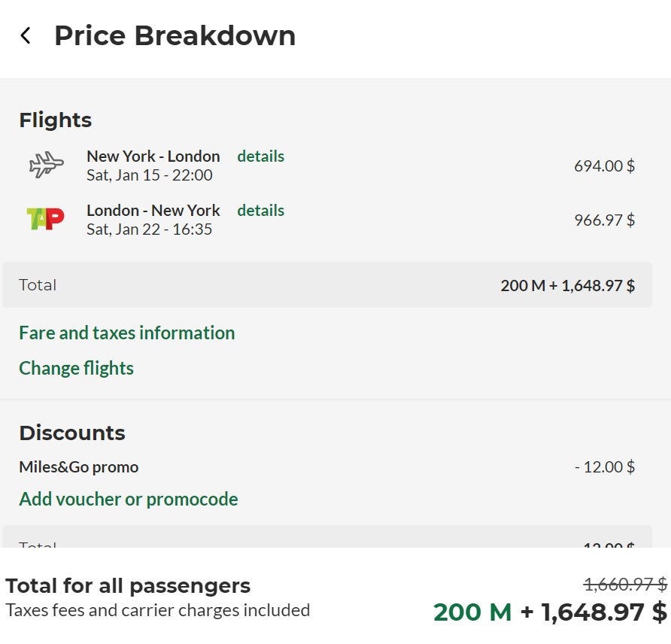
Task: Add voucher or promocode
Action: 129,499
